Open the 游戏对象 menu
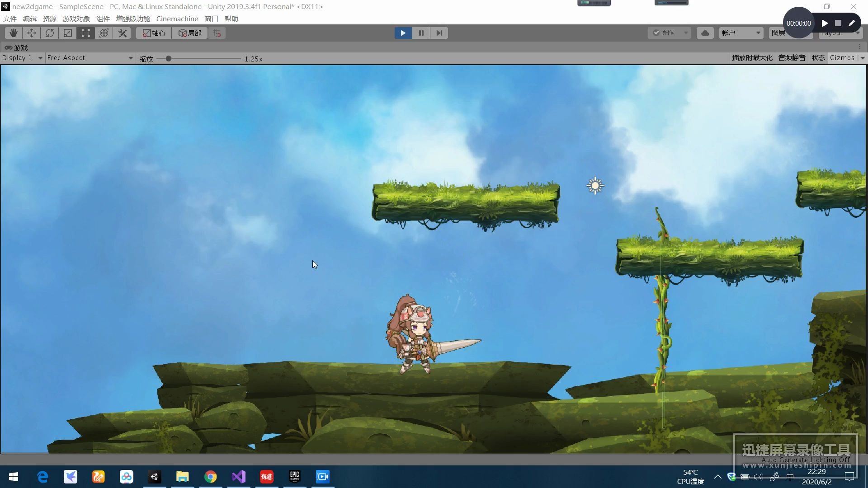 click(76, 19)
